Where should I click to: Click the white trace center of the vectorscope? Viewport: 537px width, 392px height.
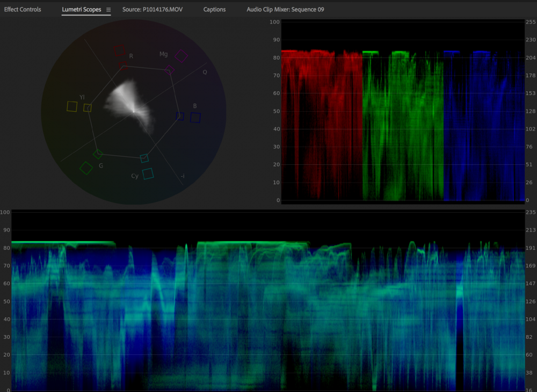[133, 111]
